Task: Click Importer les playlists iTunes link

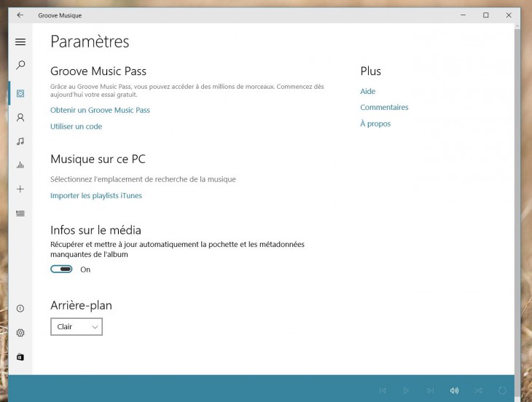Action: tap(96, 196)
